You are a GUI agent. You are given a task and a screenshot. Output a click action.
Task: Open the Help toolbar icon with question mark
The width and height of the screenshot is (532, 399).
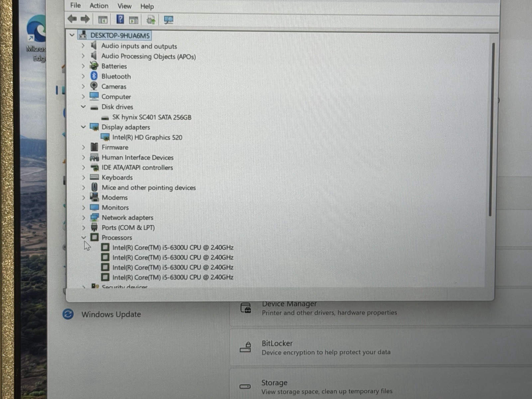[120, 19]
